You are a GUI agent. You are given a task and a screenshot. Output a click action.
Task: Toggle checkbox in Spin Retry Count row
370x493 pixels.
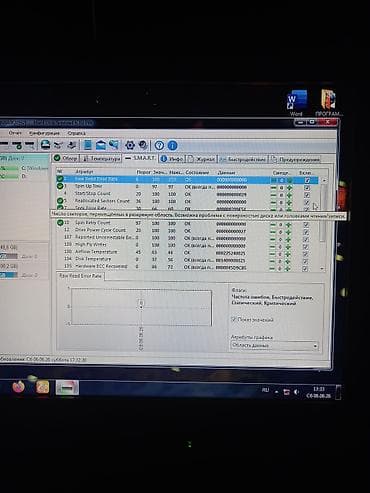tap(306, 225)
